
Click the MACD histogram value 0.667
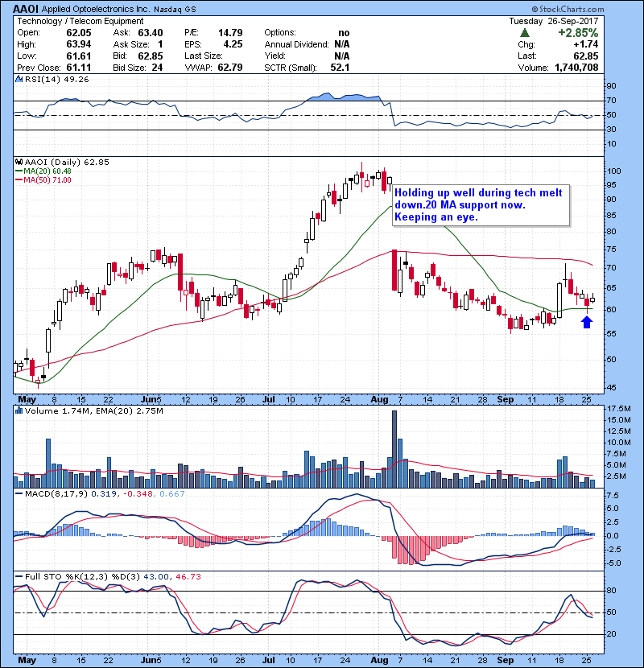click(172, 494)
